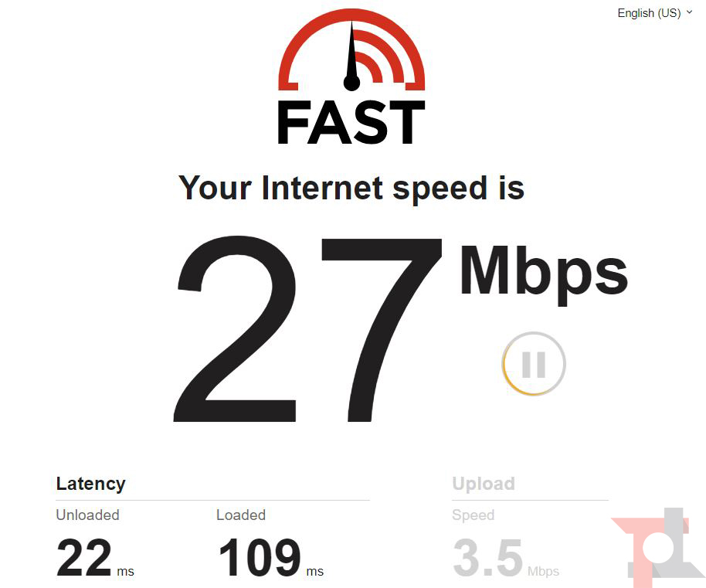Click the large Mbps unit label
Image resolution: width=706 pixels, height=588 pixels.
pyautogui.click(x=544, y=274)
